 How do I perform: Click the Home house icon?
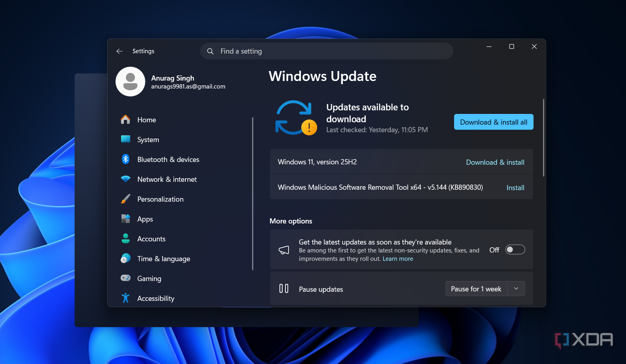(125, 119)
